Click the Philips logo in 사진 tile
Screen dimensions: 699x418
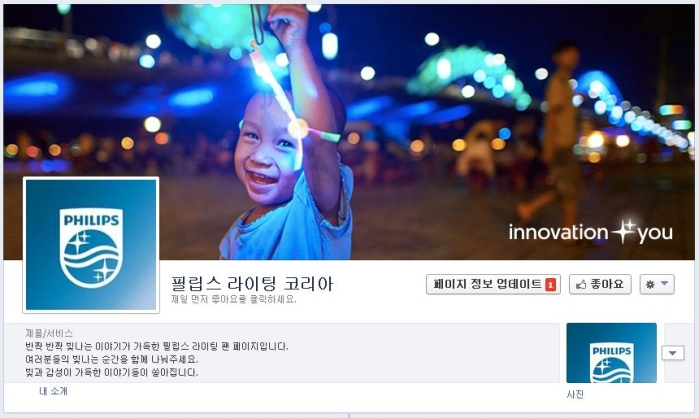pyautogui.click(x=611, y=363)
